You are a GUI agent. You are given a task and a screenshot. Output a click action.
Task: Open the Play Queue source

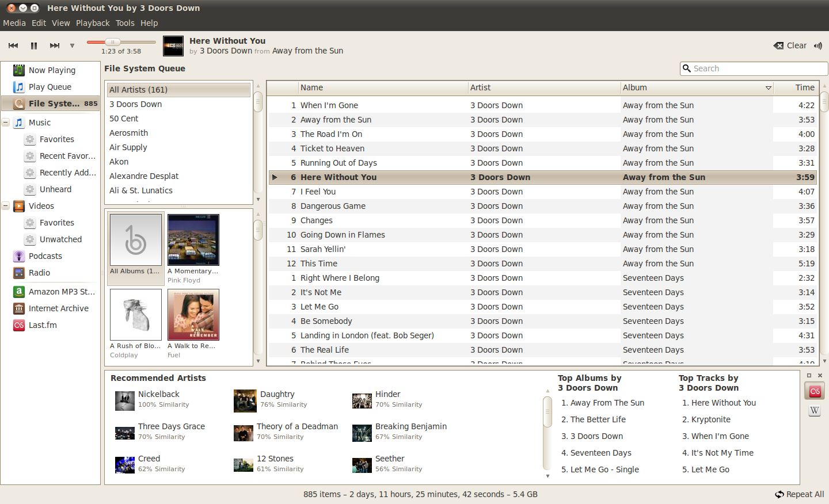pos(50,87)
